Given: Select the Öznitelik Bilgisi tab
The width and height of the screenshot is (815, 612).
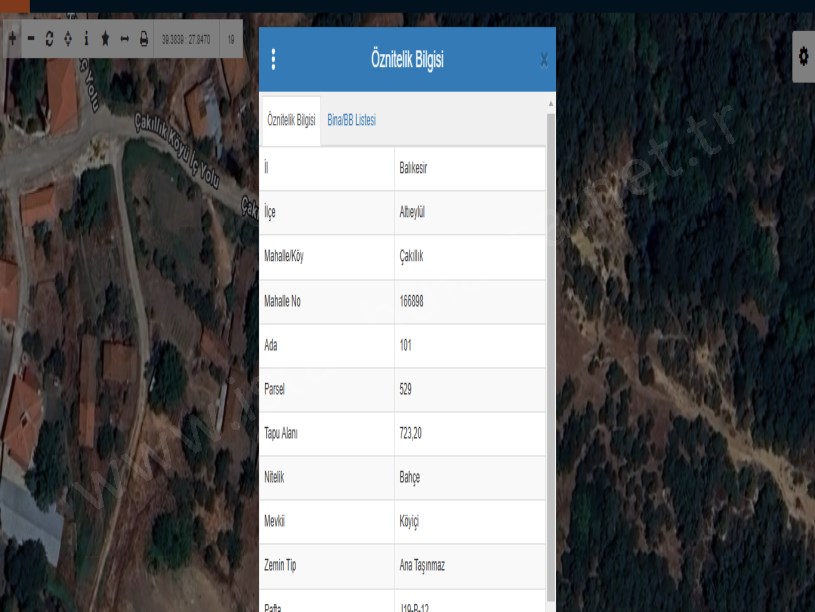Looking at the screenshot, I should coord(291,120).
